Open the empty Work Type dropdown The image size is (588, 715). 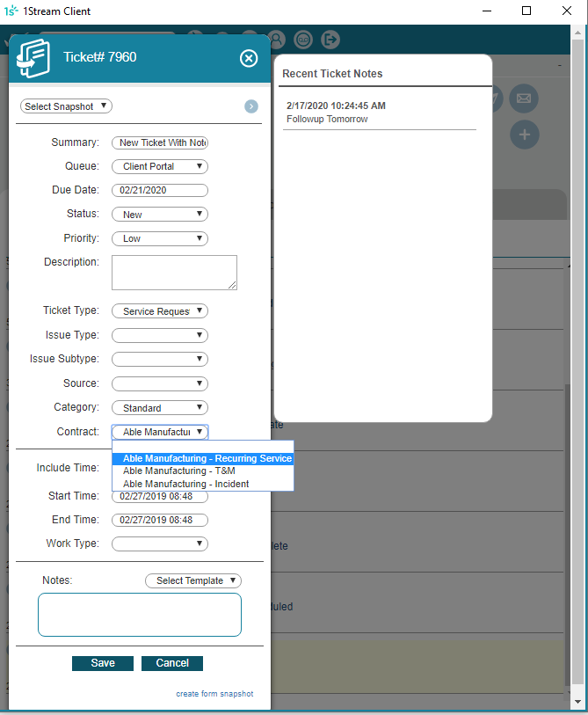[160, 544]
